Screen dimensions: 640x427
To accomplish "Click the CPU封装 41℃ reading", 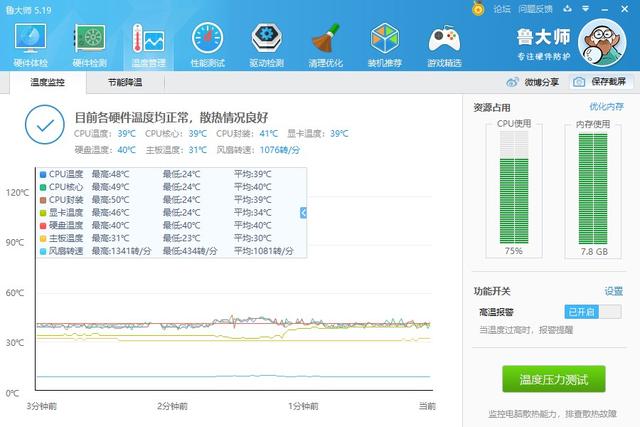I will [x=247, y=133].
